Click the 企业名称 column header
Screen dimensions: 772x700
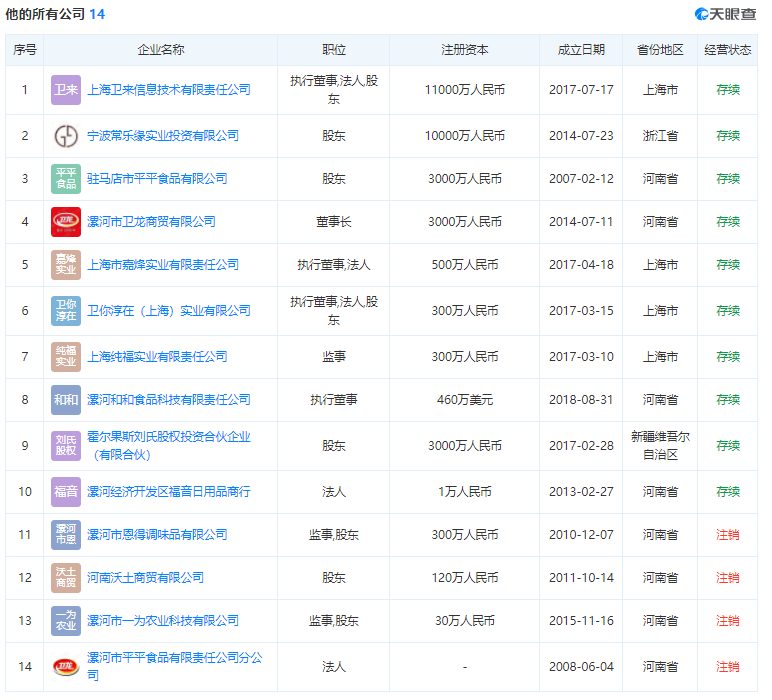[161, 50]
